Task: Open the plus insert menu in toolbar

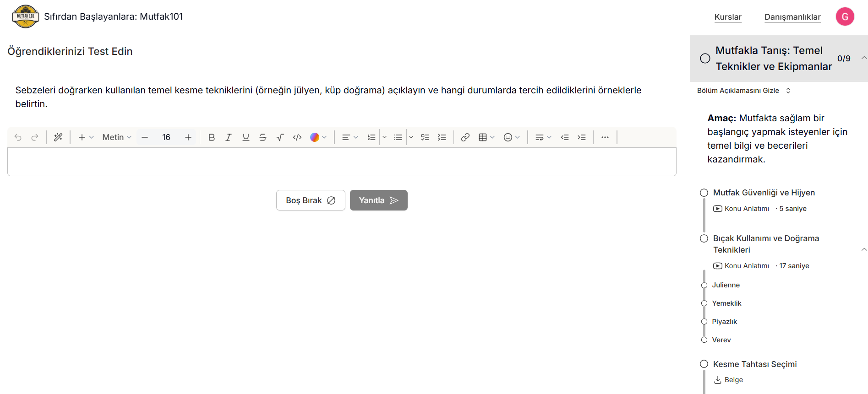Action: (86, 137)
